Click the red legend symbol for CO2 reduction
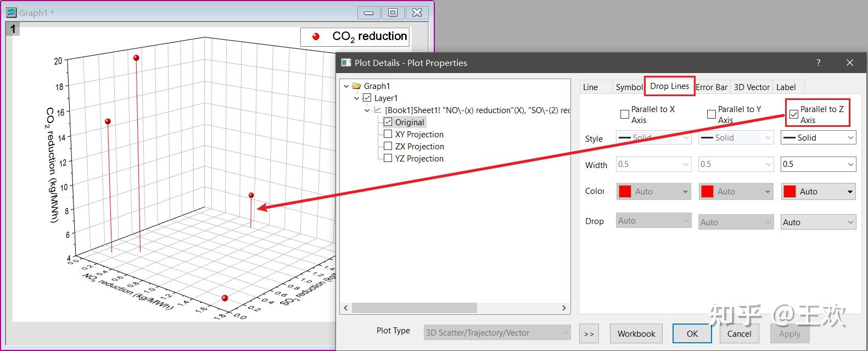This screenshot has width=868, height=351. [316, 36]
